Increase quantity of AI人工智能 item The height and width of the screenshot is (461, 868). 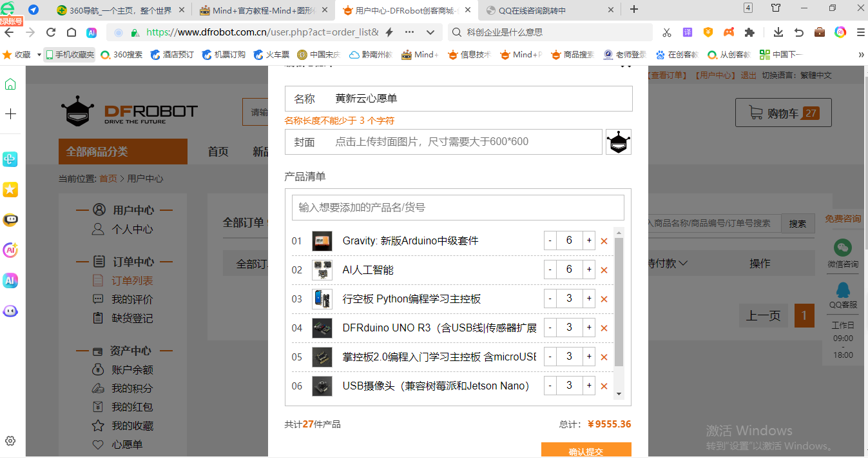[588, 270]
